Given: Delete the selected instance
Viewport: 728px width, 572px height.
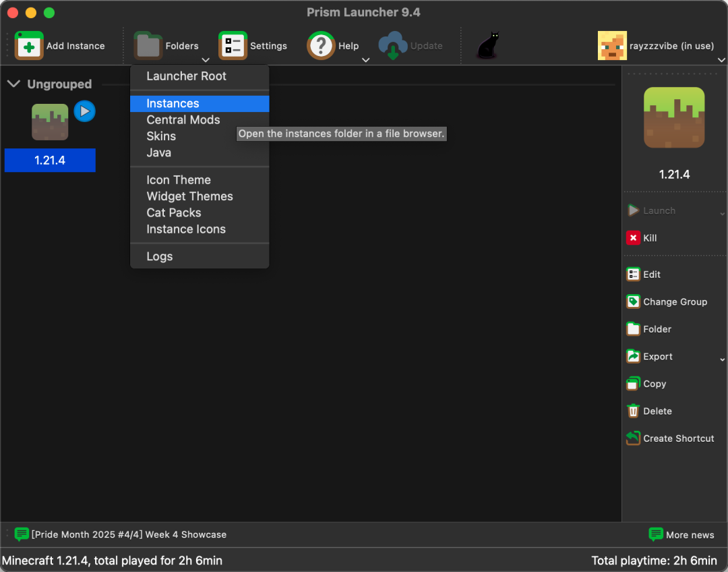Looking at the screenshot, I should (x=649, y=411).
